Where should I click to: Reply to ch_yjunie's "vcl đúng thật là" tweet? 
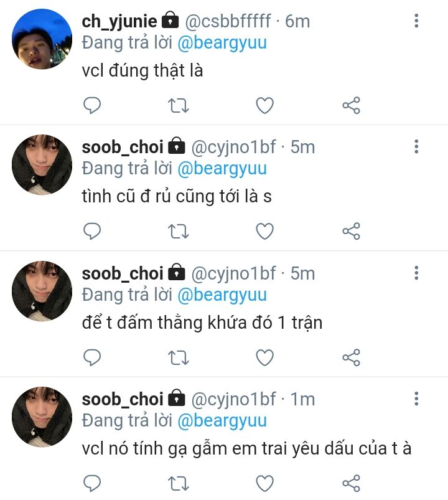pos(92,105)
